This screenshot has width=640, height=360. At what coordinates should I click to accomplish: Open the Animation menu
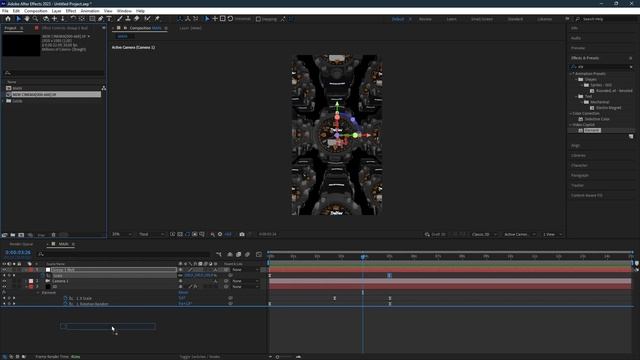[x=90, y=11]
